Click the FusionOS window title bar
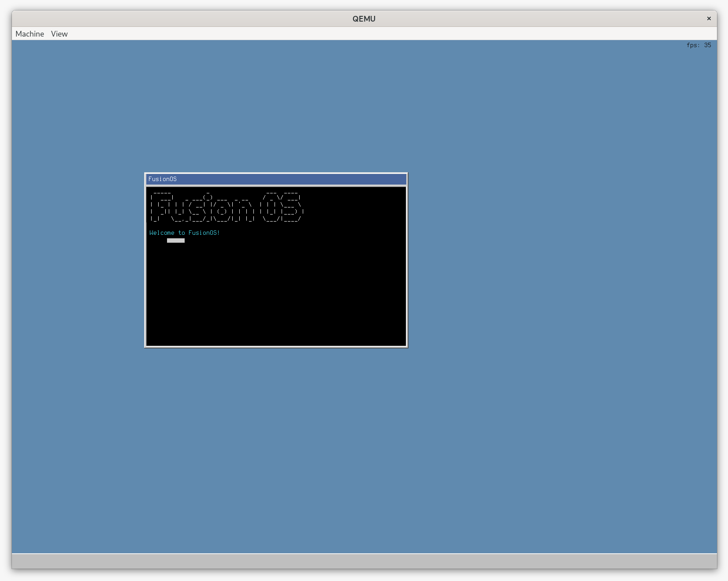 (x=276, y=179)
